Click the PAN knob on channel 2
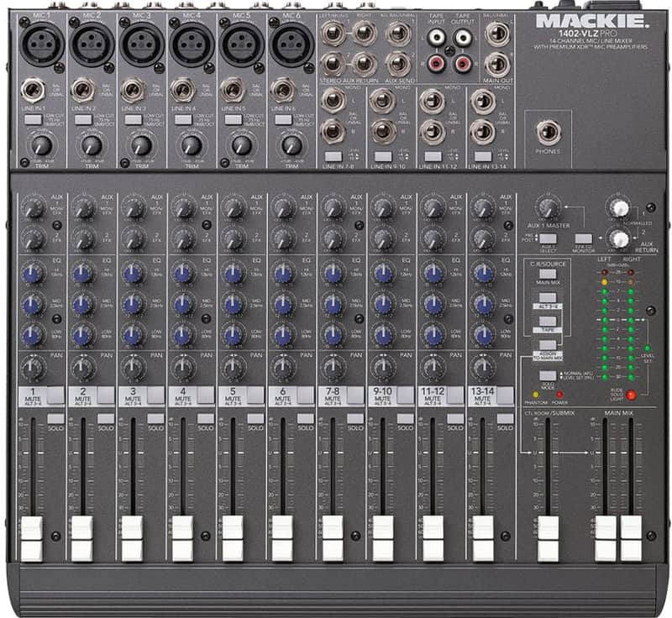The height and width of the screenshot is (618, 672). [83, 368]
